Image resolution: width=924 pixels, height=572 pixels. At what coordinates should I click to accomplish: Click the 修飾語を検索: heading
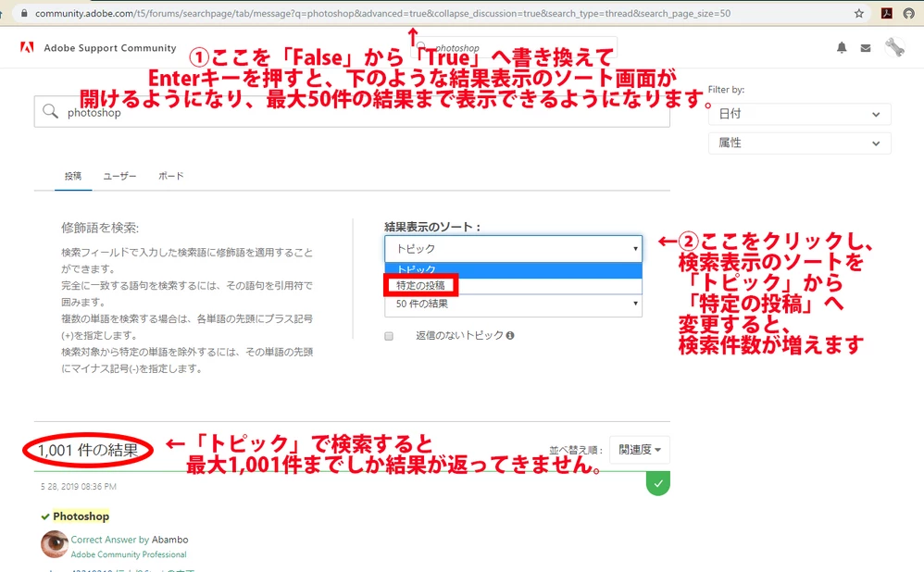[x=100, y=228]
